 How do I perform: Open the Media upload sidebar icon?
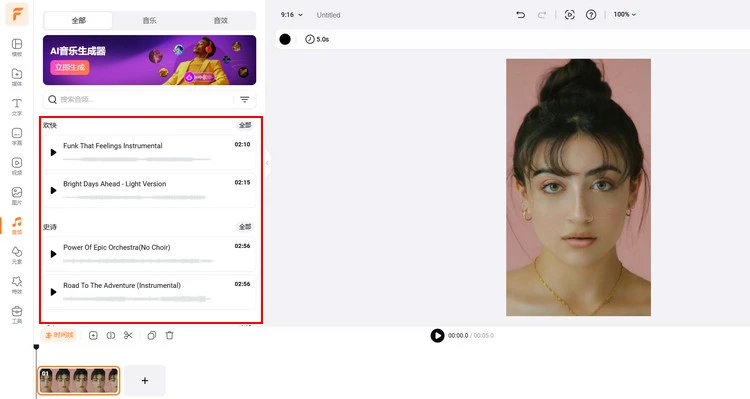[x=17, y=77]
